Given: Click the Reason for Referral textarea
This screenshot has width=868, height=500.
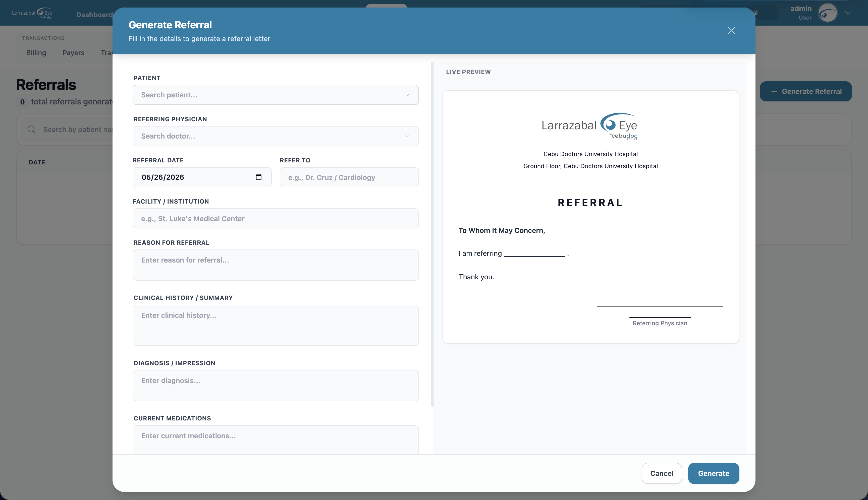Looking at the screenshot, I should click(x=276, y=265).
